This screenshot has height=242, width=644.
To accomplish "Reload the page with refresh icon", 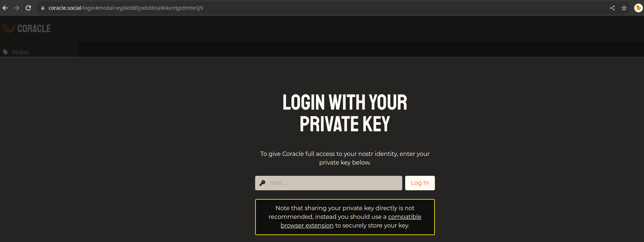I will click(x=28, y=8).
